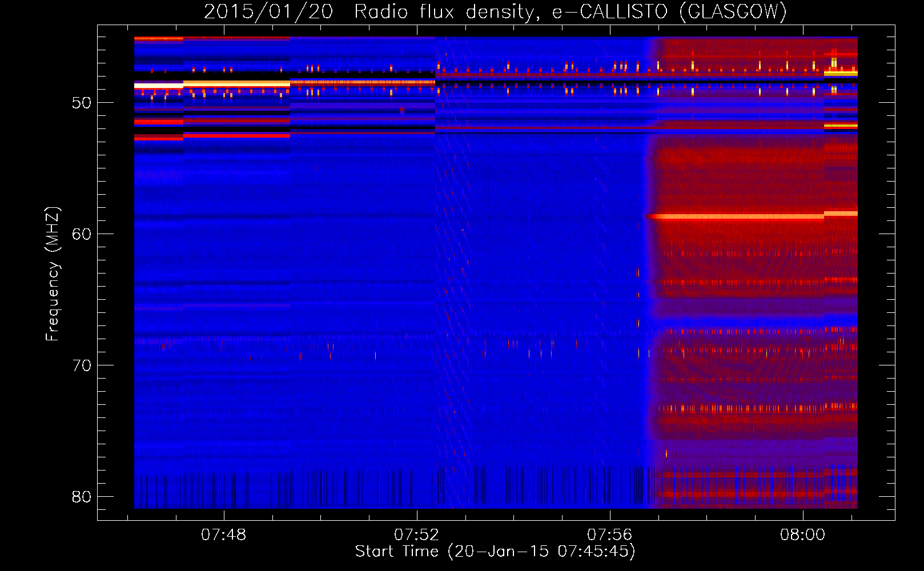Click the 08:00 time tick label
The height and width of the screenshot is (571, 924).
coord(803,534)
